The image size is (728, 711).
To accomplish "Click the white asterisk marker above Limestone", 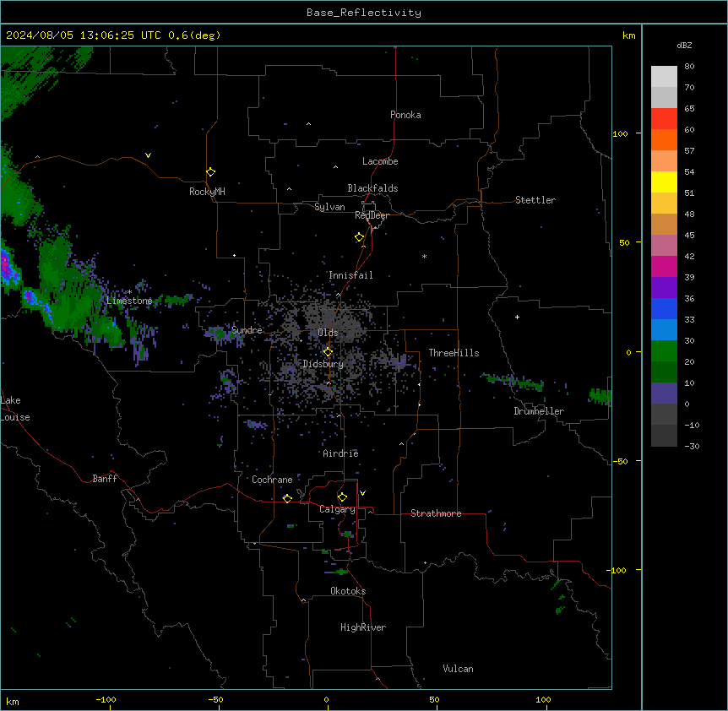I will click(x=130, y=292).
